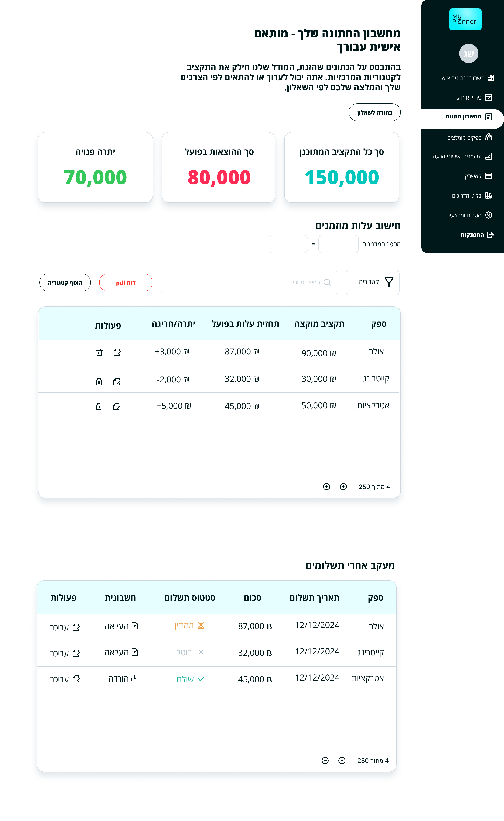504x821 pixels.
Task: Go to previous page in budget table
Action: (x=343, y=487)
